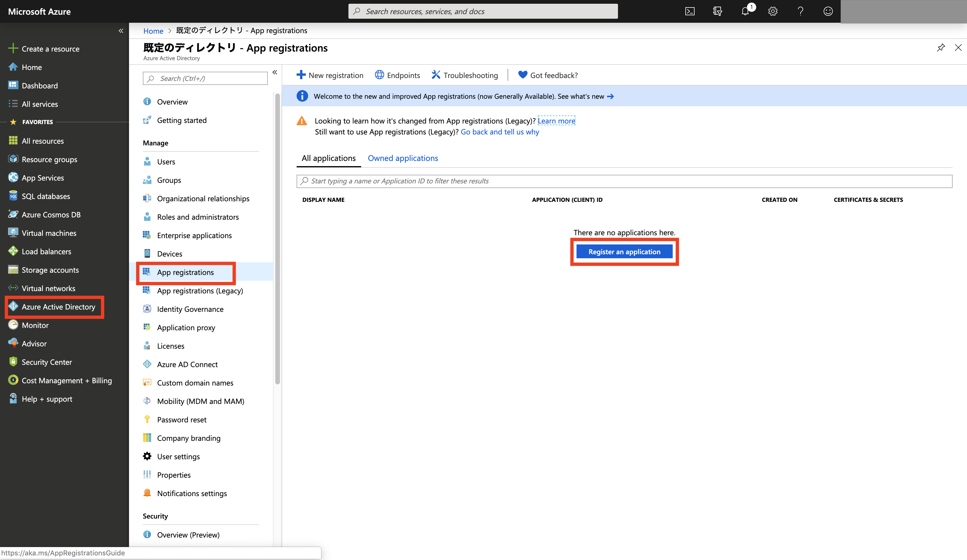Click the feedback smiley icon
Screen dimensions: 967x560
click(828, 11)
